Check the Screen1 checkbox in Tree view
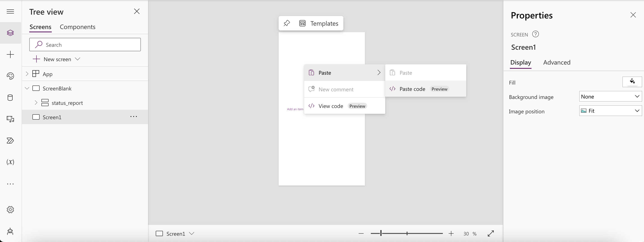The height and width of the screenshot is (242, 644). pos(36,117)
